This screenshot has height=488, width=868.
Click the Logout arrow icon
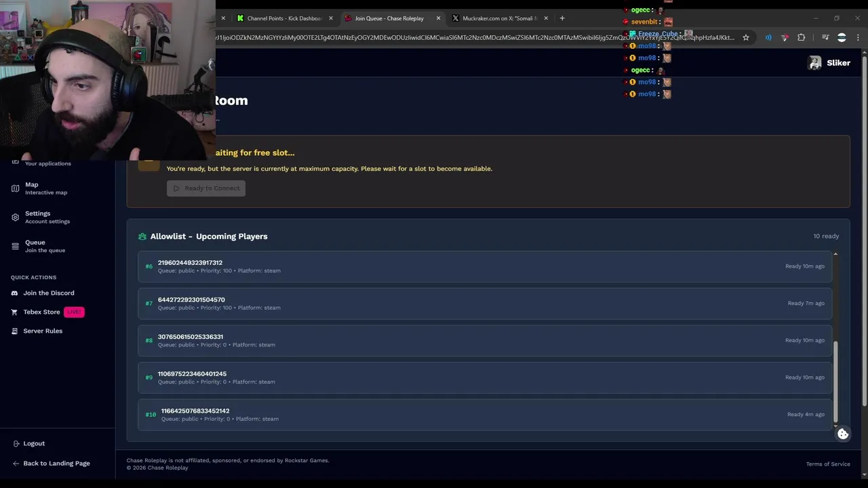pyautogui.click(x=16, y=443)
